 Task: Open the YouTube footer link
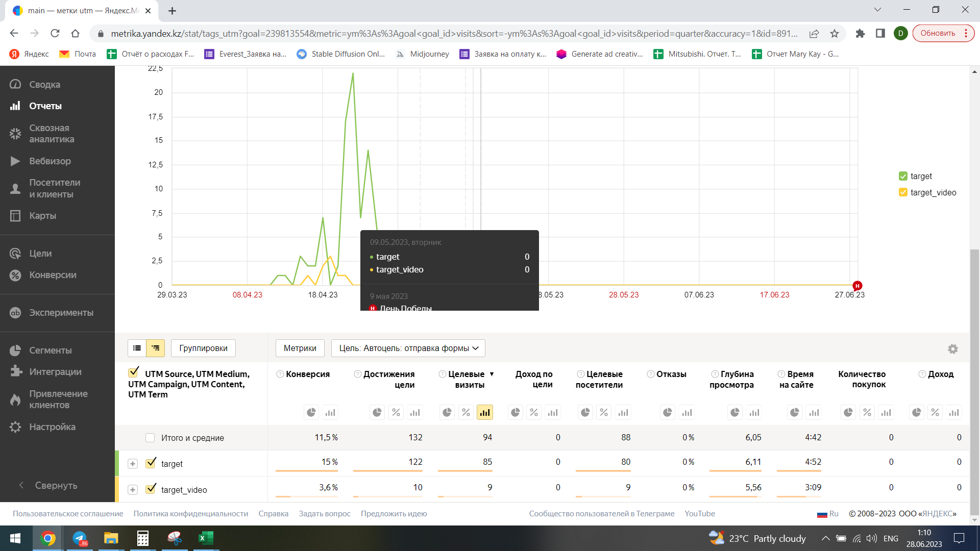(700, 514)
